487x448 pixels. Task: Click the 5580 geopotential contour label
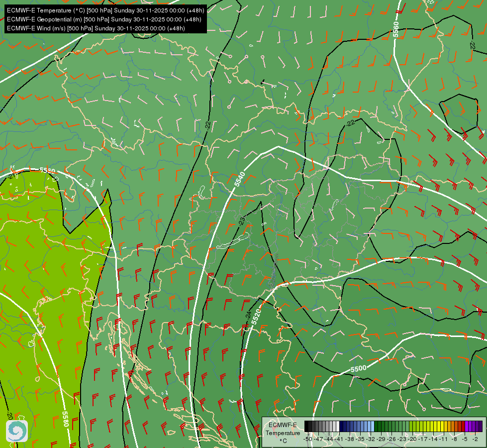[x=65, y=419]
